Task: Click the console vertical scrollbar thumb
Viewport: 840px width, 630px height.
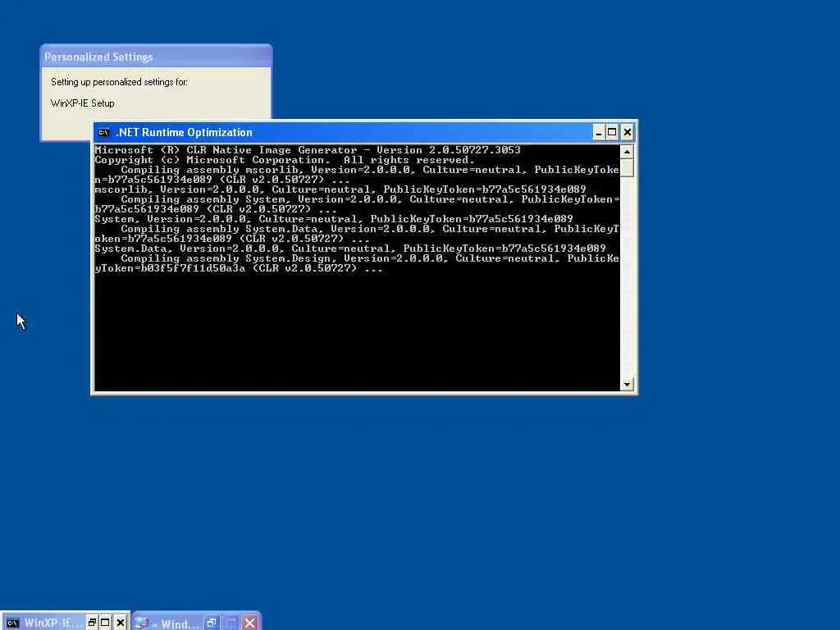Action: tap(627, 167)
